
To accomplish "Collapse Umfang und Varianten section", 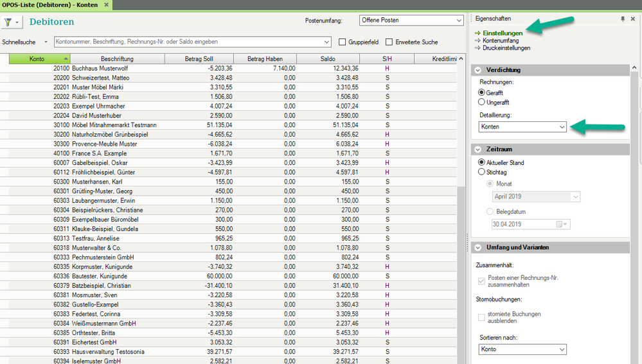I will click(478, 247).
